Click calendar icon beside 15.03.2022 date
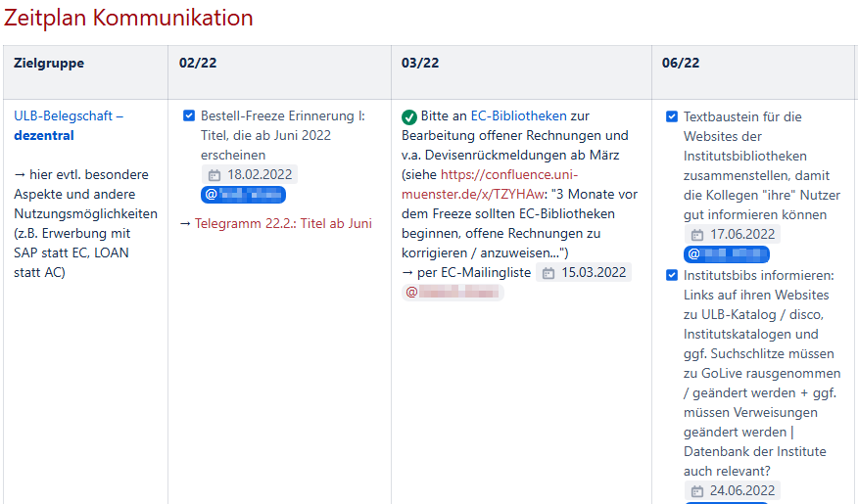This screenshot has width=858, height=504. click(548, 273)
